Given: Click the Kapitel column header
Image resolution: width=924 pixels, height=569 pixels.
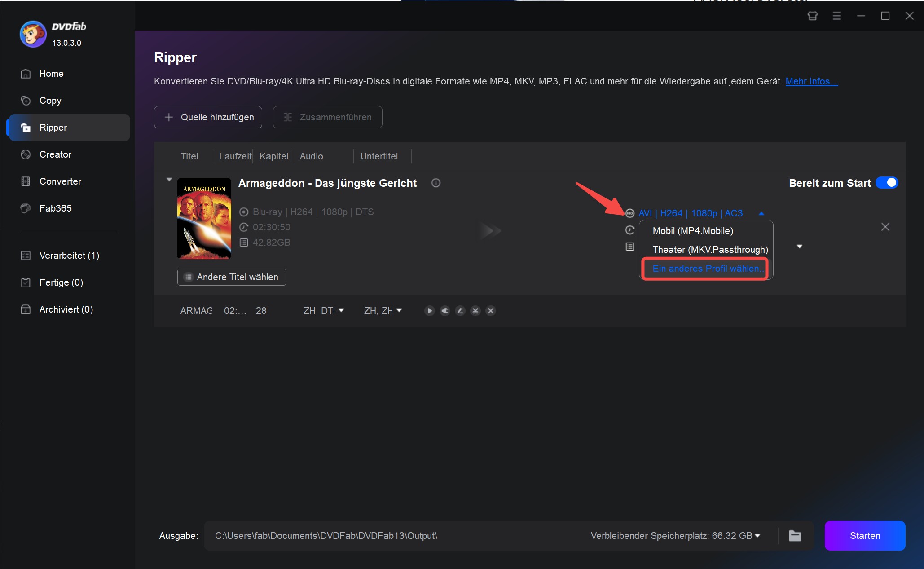Looking at the screenshot, I should click(273, 156).
